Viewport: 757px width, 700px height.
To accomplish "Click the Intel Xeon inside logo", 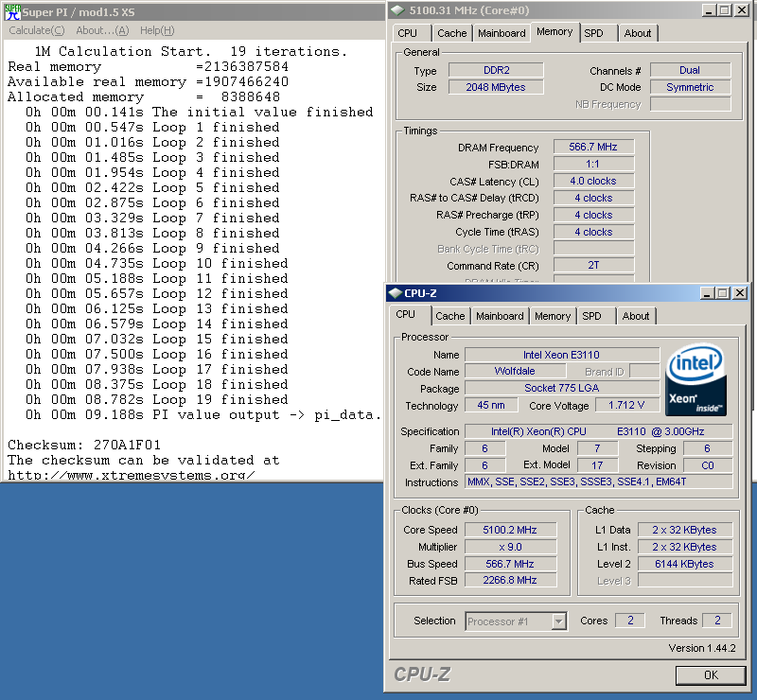I will pos(695,379).
